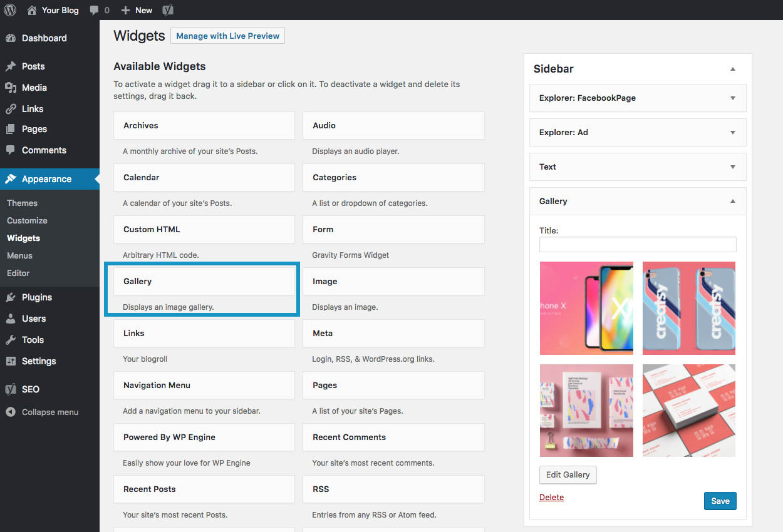Click the New link in admin bar
The height and width of the screenshot is (532, 783).
tap(143, 10)
